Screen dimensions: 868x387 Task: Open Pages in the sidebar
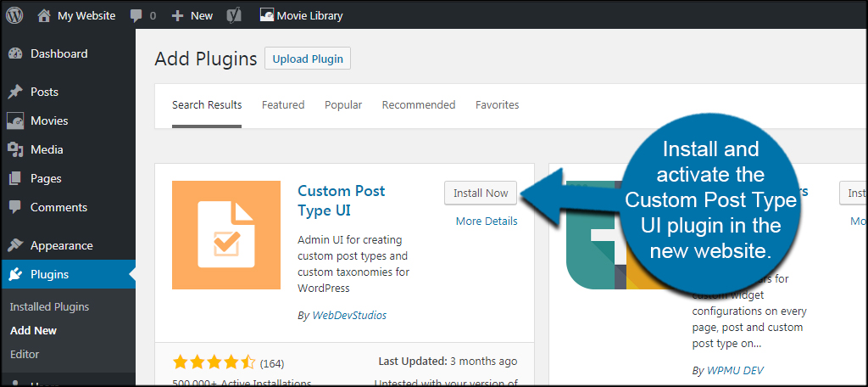pyautogui.click(x=46, y=178)
